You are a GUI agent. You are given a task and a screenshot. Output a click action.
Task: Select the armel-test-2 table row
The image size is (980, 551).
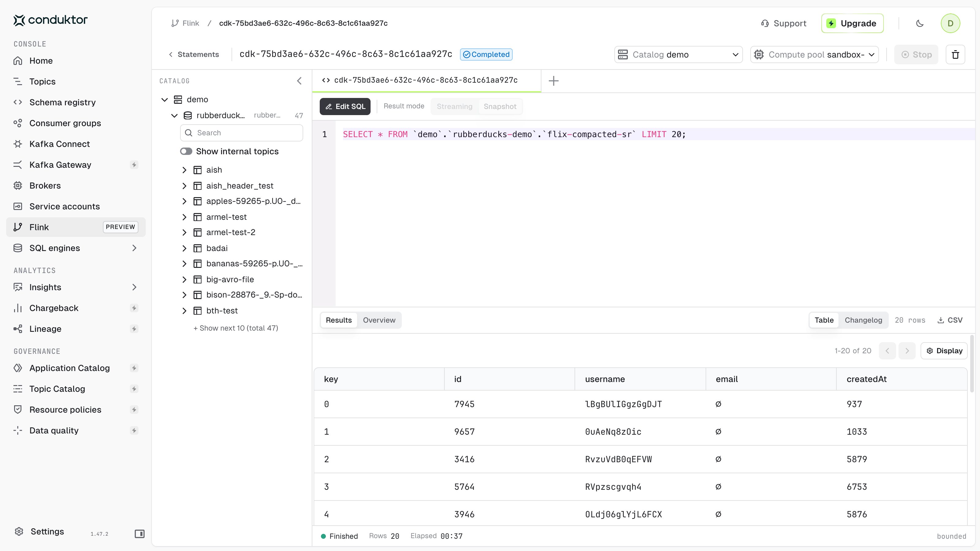242,232
